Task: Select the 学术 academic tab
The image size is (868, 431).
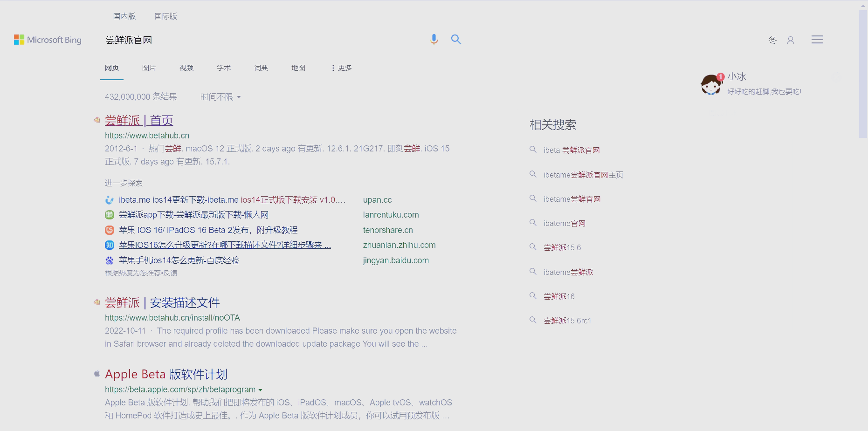Action: point(224,68)
